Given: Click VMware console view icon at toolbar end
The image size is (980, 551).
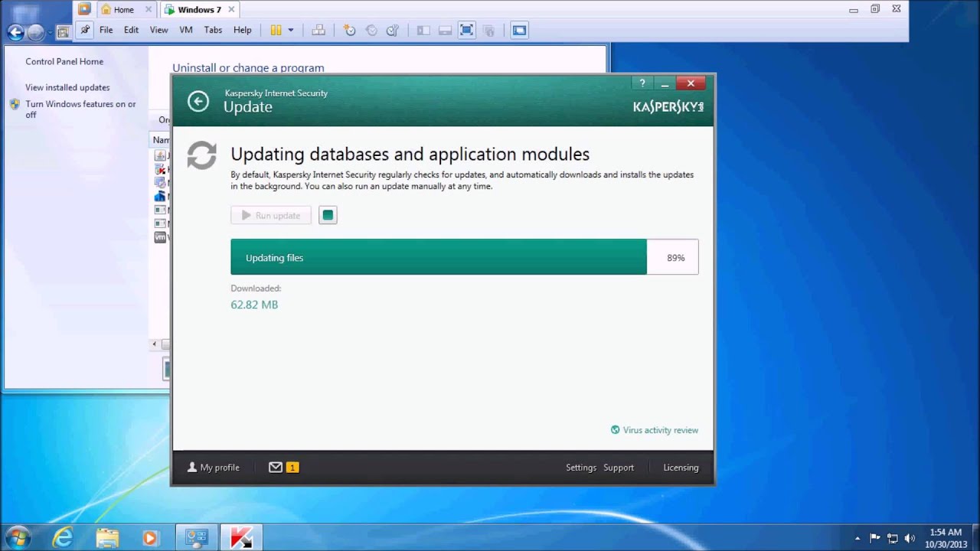Looking at the screenshot, I should 519,30.
